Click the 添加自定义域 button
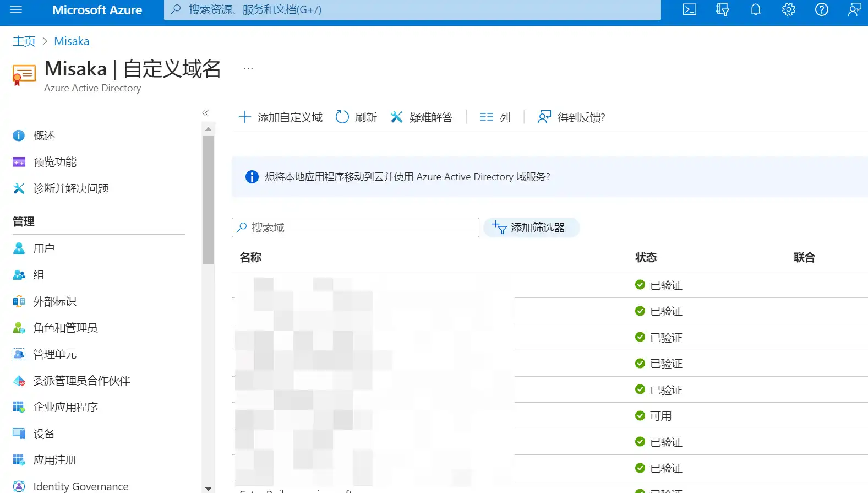The image size is (868, 493). [x=281, y=117]
